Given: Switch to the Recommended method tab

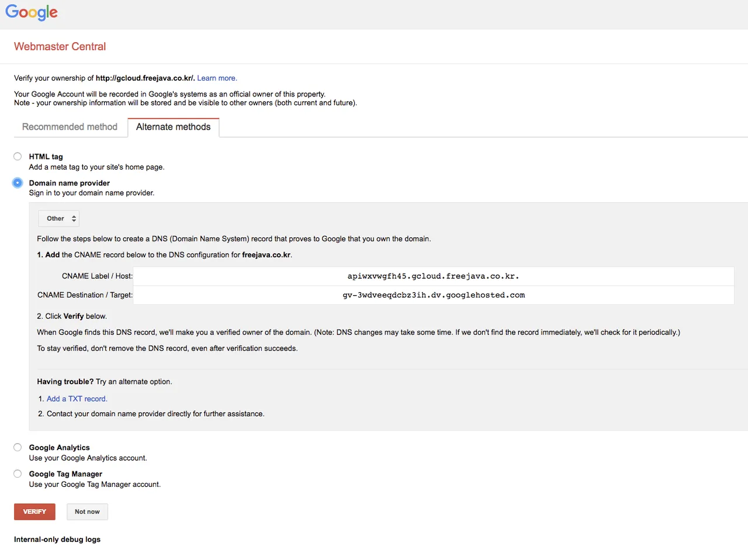Looking at the screenshot, I should [x=70, y=127].
